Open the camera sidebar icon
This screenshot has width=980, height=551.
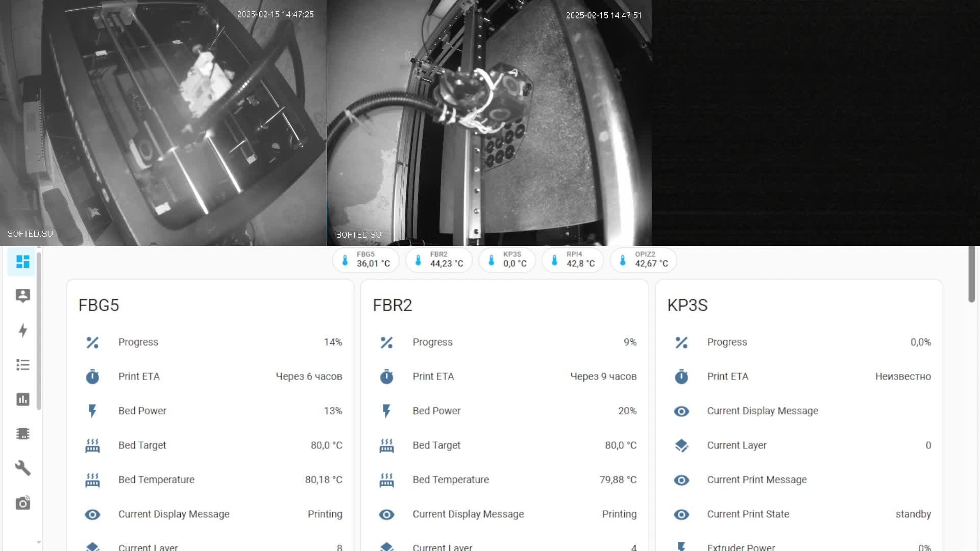click(22, 503)
